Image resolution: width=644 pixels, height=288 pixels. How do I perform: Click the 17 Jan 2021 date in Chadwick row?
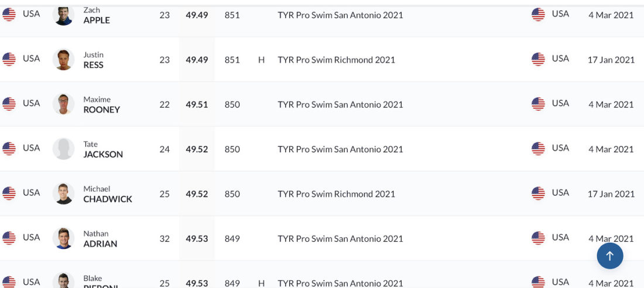pos(611,194)
